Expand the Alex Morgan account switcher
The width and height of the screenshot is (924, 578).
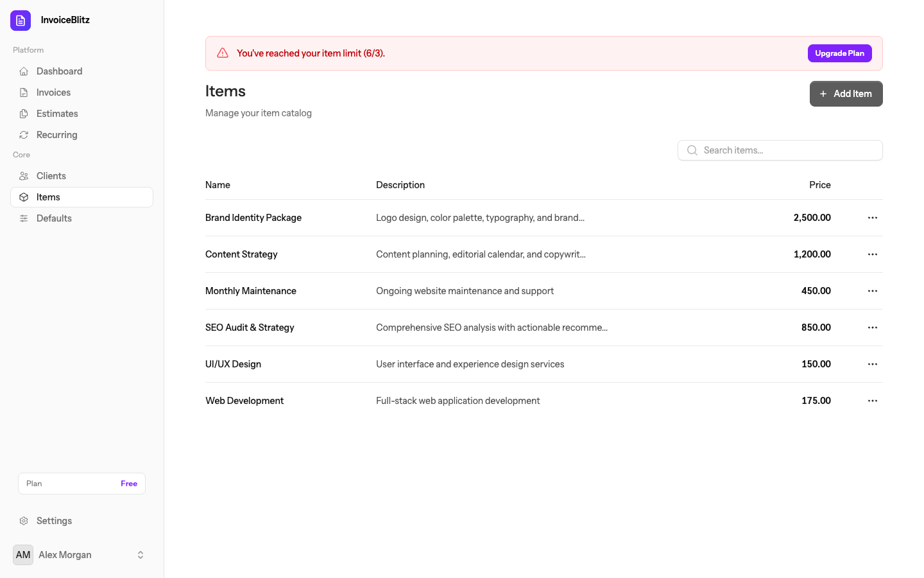click(x=141, y=555)
